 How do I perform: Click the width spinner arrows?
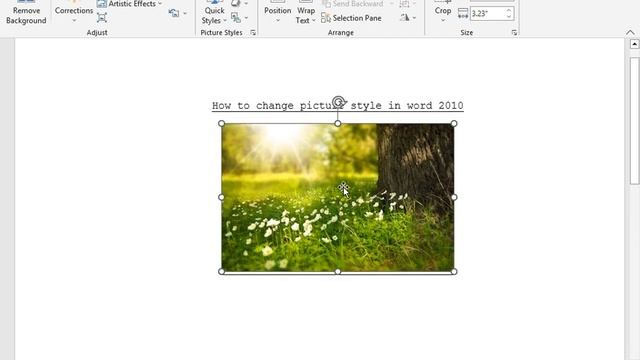[509, 13]
